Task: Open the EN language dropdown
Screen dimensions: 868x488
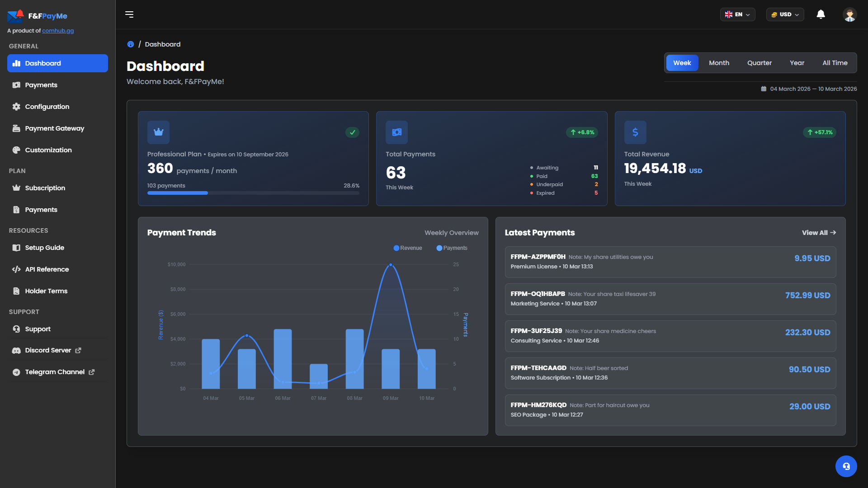Action: [x=737, y=14]
